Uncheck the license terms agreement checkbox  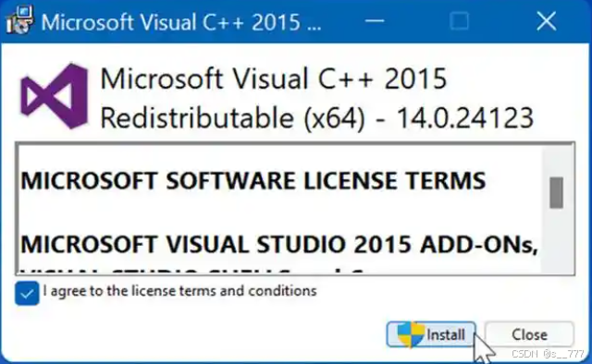pyautogui.click(x=27, y=293)
